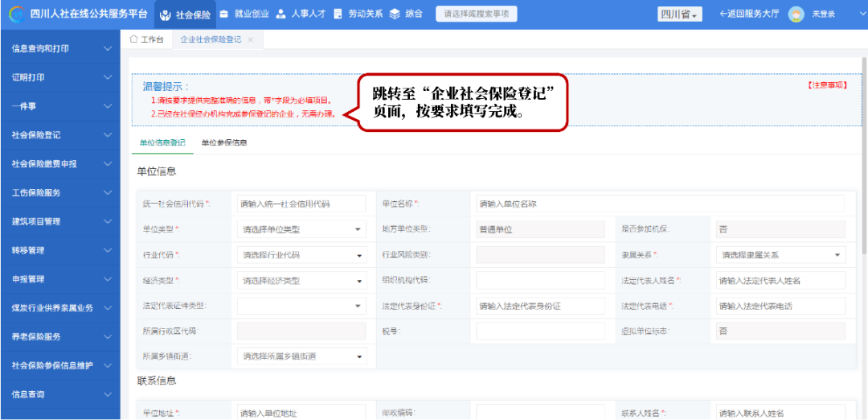Image resolution: width=868 pixels, height=420 pixels.
Task: Click the 单位名称 input field
Action: click(658, 204)
